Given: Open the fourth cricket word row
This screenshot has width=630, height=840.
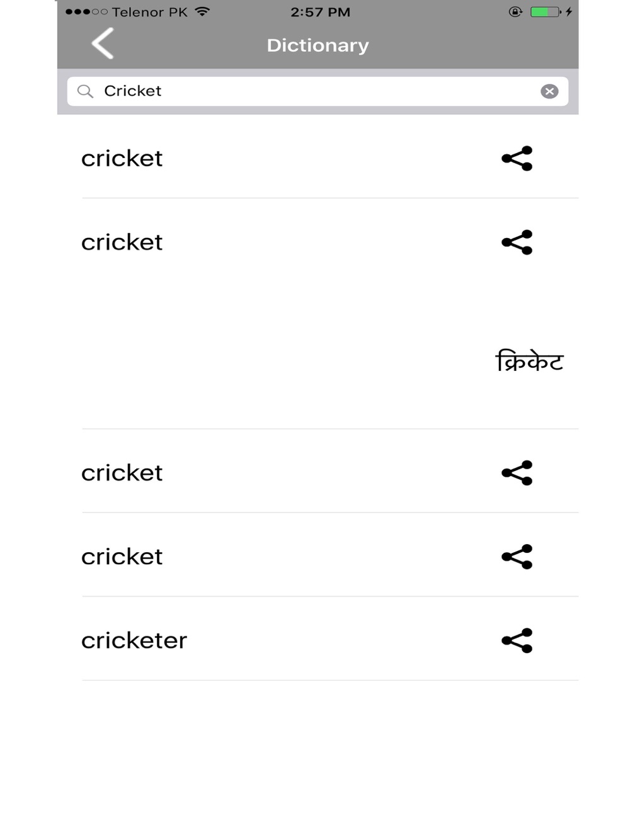Looking at the screenshot, I should point(122,557).
